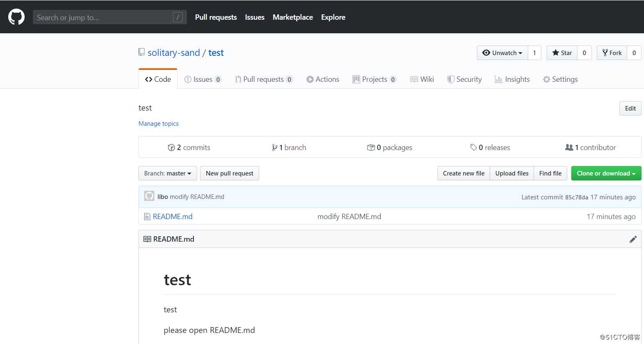Click the 17 minutes ago file timestamp
This screenshot has height=344, width=644.
pyautogui.click(x=611, y=216)
